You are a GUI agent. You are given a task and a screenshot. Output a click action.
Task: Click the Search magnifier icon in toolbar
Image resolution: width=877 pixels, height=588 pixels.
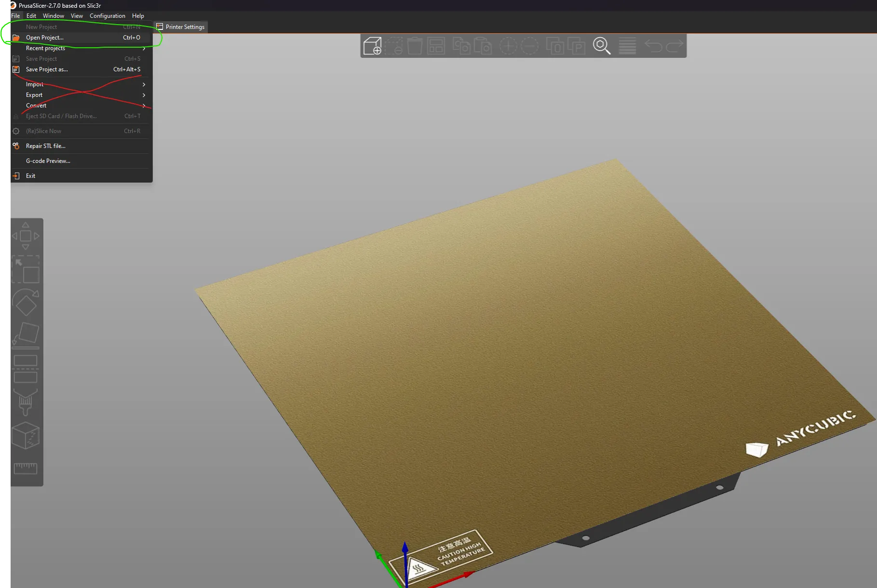601,46
